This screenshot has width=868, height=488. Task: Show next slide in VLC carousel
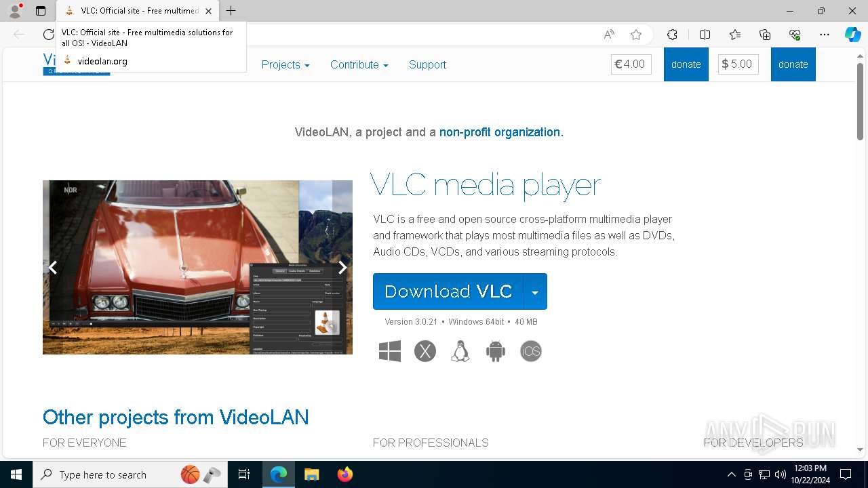click(342, 268)
